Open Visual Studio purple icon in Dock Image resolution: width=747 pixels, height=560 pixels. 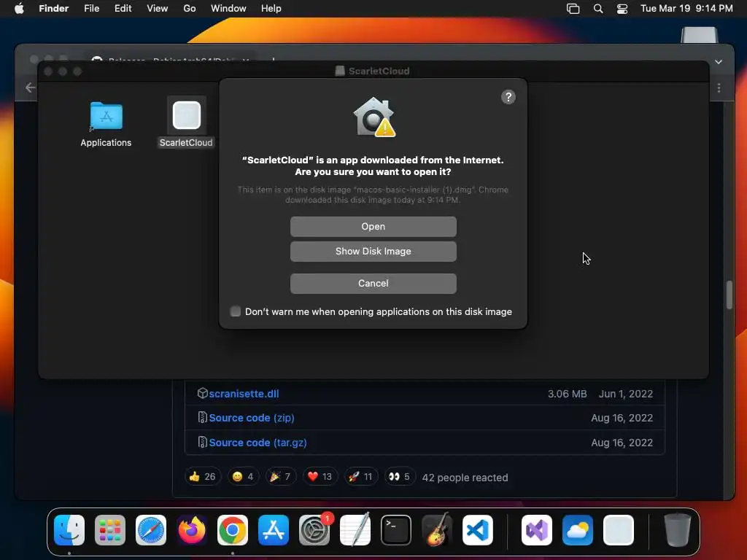pyautogui.click(x=537, y=530)
